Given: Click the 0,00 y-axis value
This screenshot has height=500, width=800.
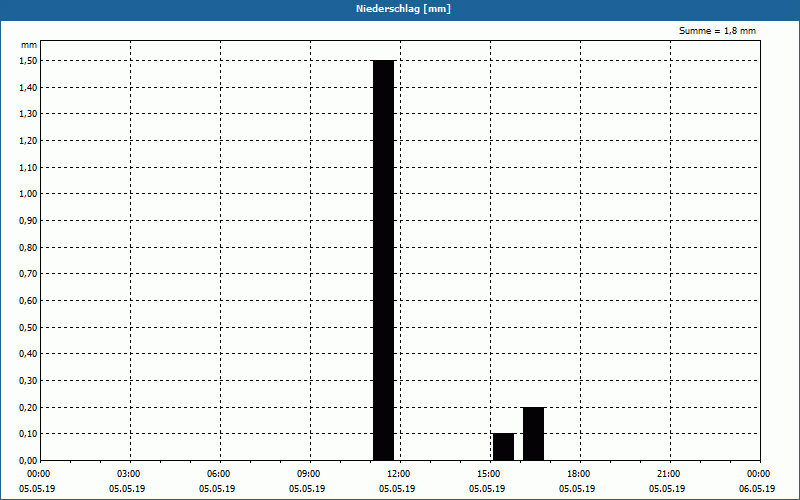Looking at the screenshot, I should point(28,461).
